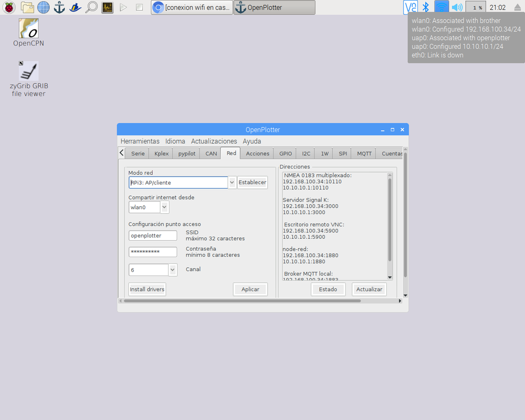Click the Install drivers button
The width and height of the screenshot is (525, 420).
[x=147, y=289]
